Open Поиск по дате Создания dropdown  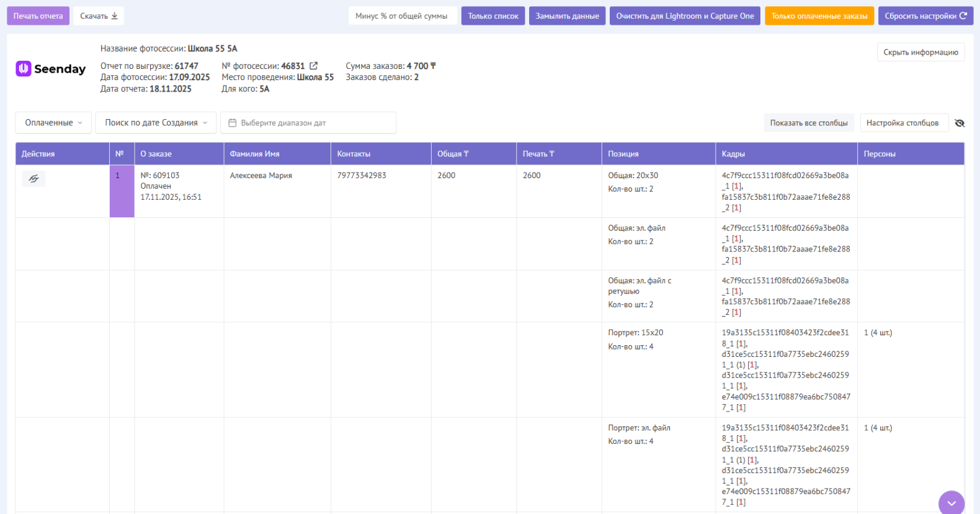[156, 123]
